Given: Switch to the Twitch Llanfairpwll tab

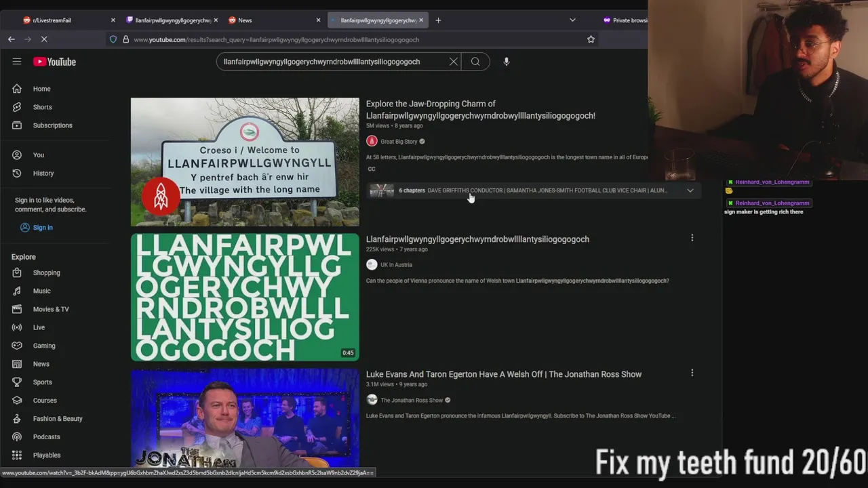Looking at the screenshot, I should (x=173, y=20).
